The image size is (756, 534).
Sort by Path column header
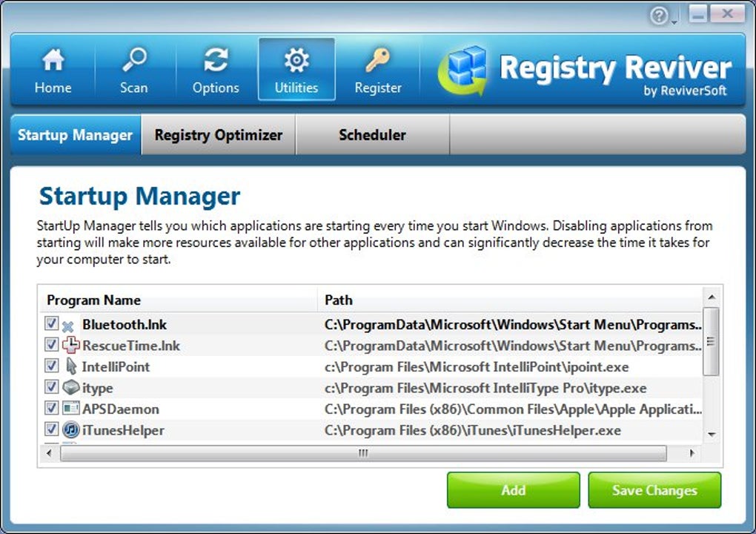510,300
